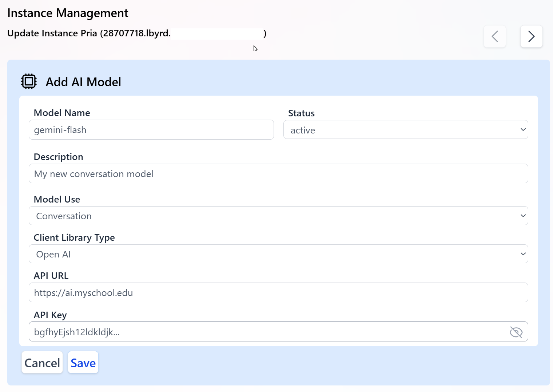
Task: Click the active option in Status control
Action: click(x=405, y=129)
